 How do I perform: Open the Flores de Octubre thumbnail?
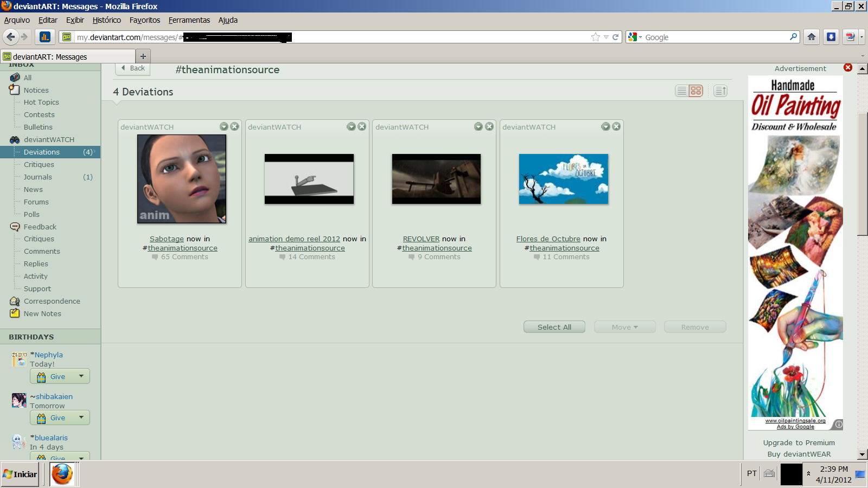(x=564, y=179)
